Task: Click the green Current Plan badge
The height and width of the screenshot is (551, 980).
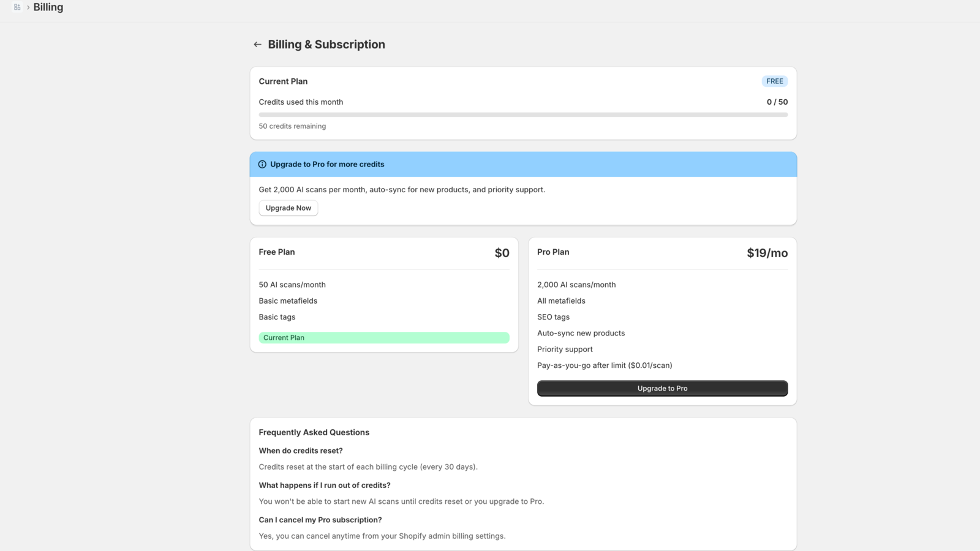Action: pyautogui.click(x=383, y=338)
